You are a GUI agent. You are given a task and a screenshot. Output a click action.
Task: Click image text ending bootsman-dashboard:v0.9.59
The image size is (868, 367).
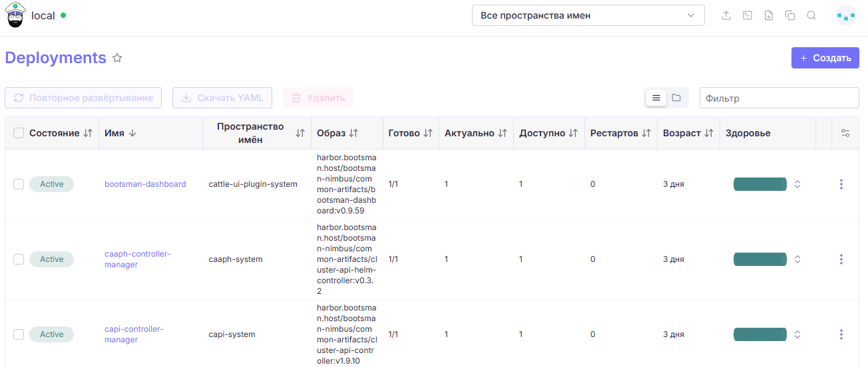[x=346, y=184]
